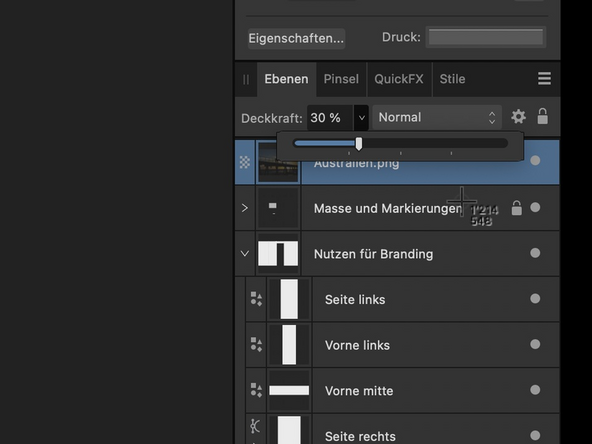
Task: Select the Seite links layer
Action: [403, 299]
